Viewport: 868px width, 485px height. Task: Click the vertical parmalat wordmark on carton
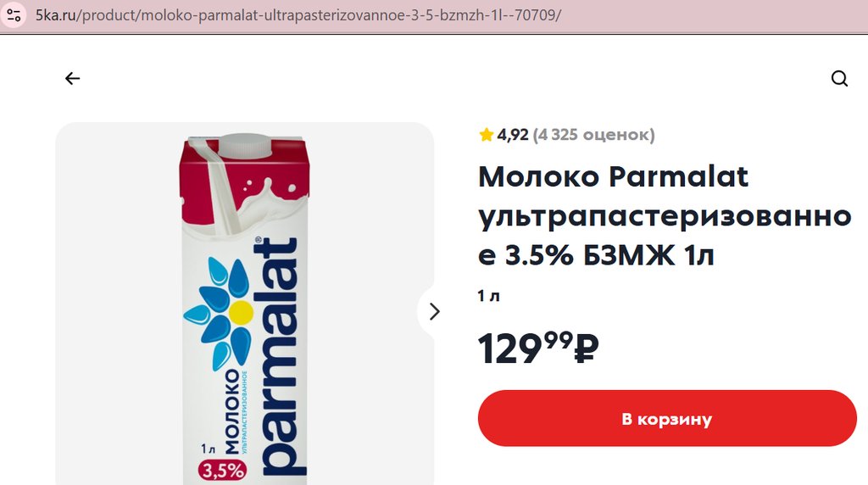coord(280,357)
